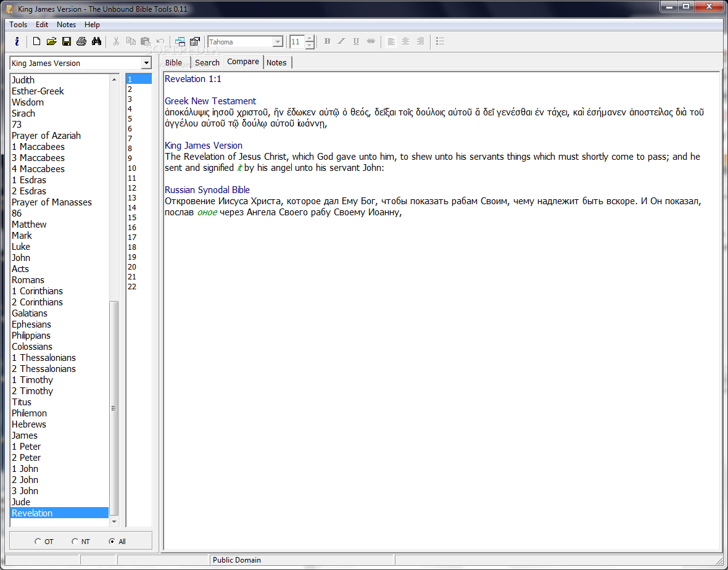Viewport: 728px width, 570px height.
Task: Select Acts in the book list
Action: click(x=59, y=269)
